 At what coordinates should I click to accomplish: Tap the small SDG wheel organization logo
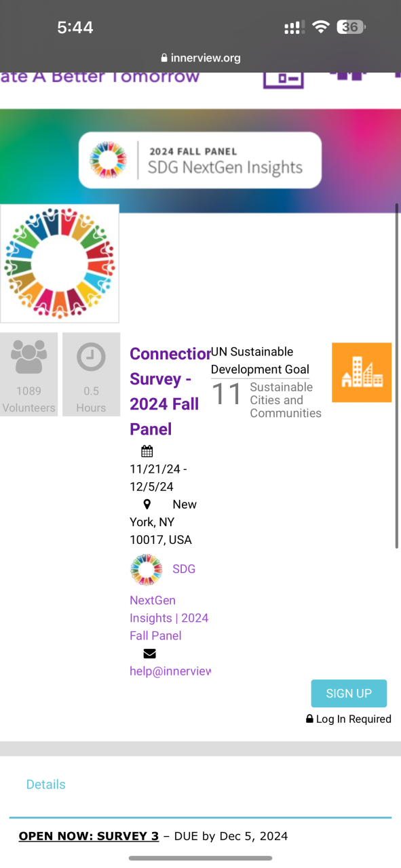click(147, 570)
